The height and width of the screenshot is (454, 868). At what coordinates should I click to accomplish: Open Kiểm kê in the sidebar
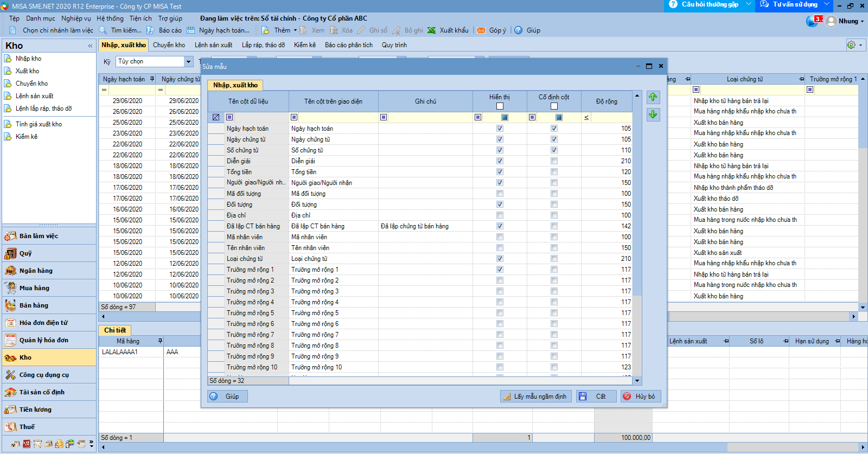coord(27,137)
